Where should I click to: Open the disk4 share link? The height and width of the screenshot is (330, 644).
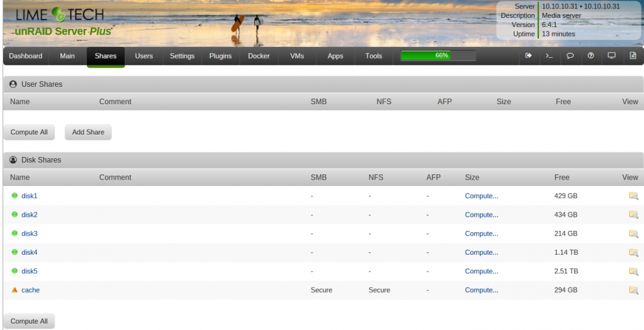tap(29, 252)
